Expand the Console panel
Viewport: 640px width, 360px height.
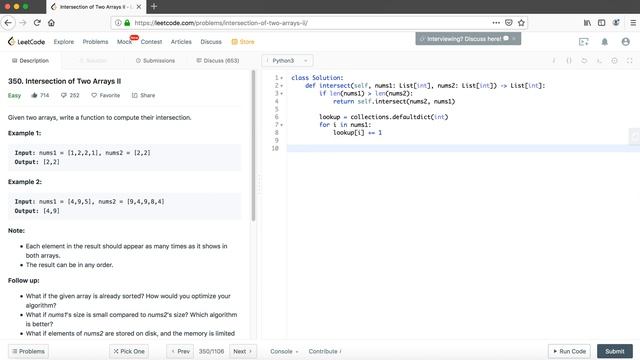pyautogui.click(x=284, y=351)
